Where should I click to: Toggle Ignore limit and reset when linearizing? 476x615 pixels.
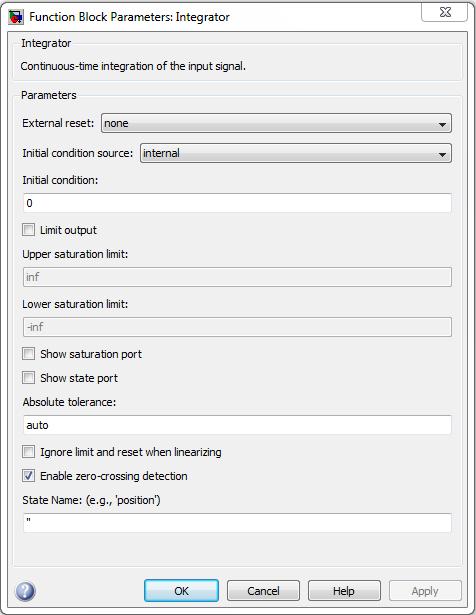(x=28, y=452)
